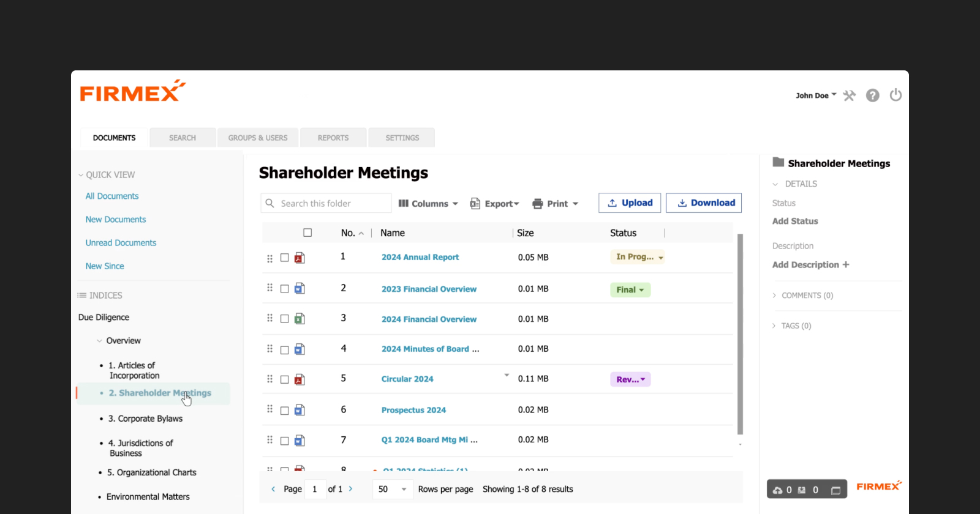Image resolution: width=980 pixels, height=514 pixels.
Task: Grab the drag handle of Circular 2024 row
Action: click(269, 379)
